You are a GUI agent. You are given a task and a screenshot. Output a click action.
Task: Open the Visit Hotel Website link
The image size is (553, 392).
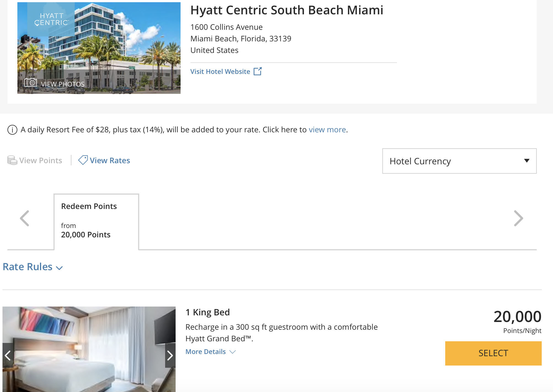click(220, 71)
